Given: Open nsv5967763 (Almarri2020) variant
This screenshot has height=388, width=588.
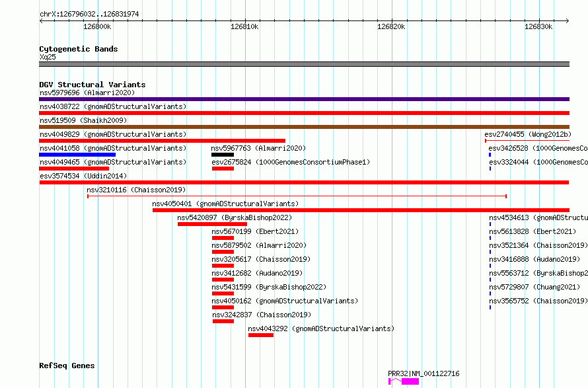Looking at the screenshot, I should pos(258,148).
